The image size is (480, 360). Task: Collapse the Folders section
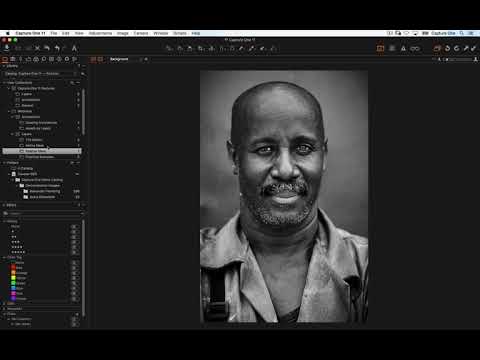(4, 163)
